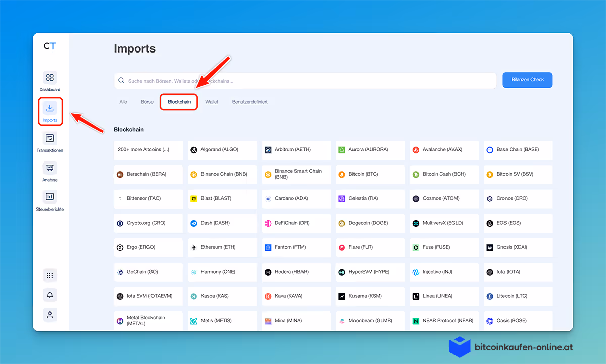Click the apps grid icon in the sidebar
Screen dimensions: 606x364
(x=49, y=275)
